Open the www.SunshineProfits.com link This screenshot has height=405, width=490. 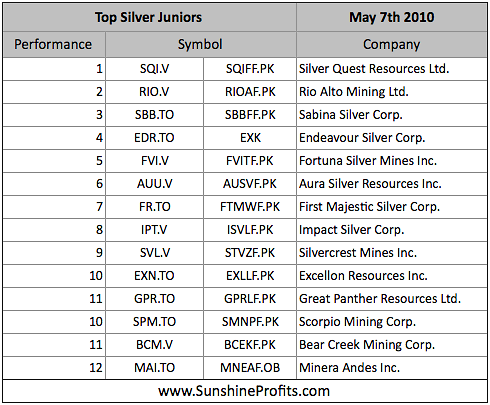click(x=244, y=391)
